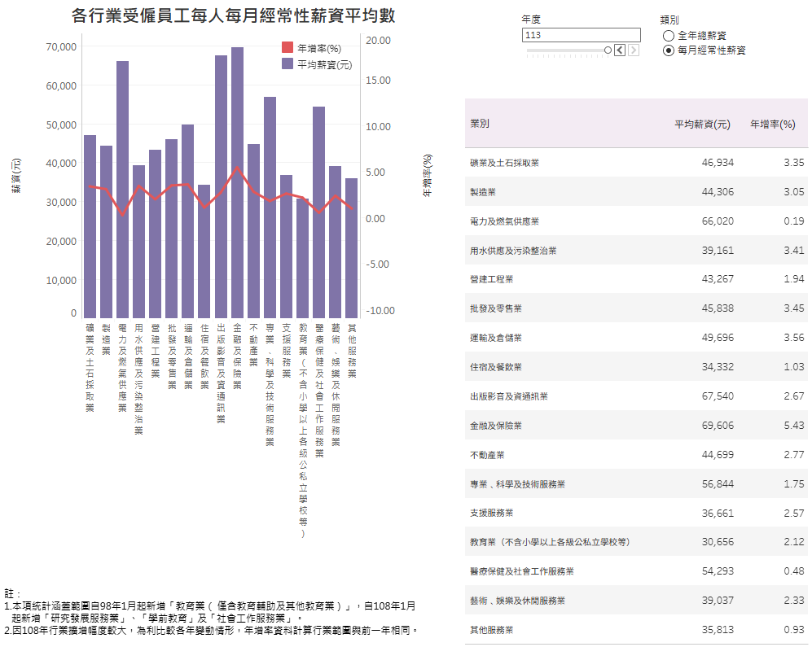Click the 年度 input field showing 113
This screenshot has width=812, height=647.
pos(582,35)
